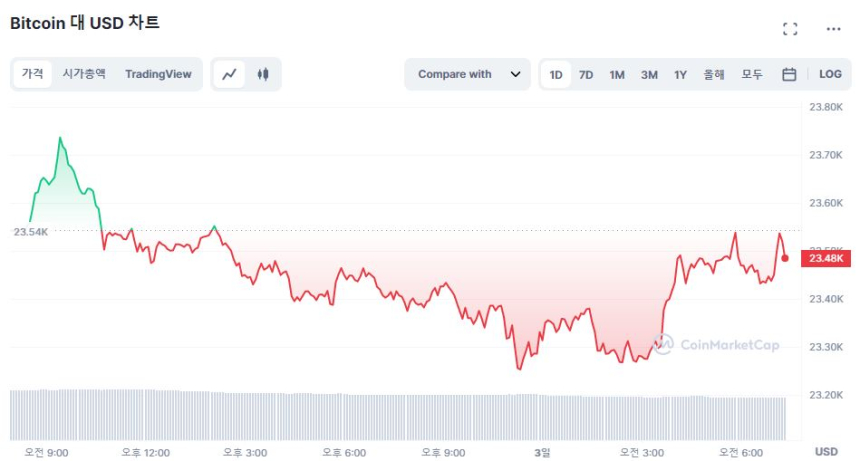This screenshot has height=461, width=860.
Task: Show the 3M time range
Action: coord(649,74)
